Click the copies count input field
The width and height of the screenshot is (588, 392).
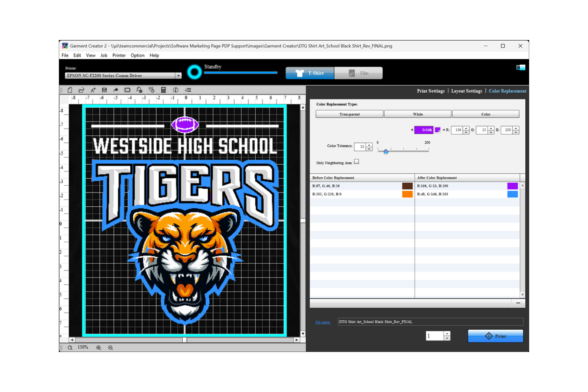pos(435,336)
